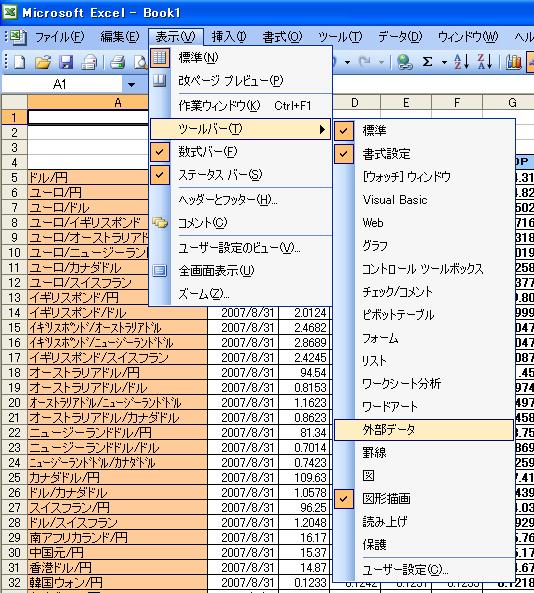Enable コントロール ツールボックス toolbar
Screen dimensions: 534x593
(424, 269)
